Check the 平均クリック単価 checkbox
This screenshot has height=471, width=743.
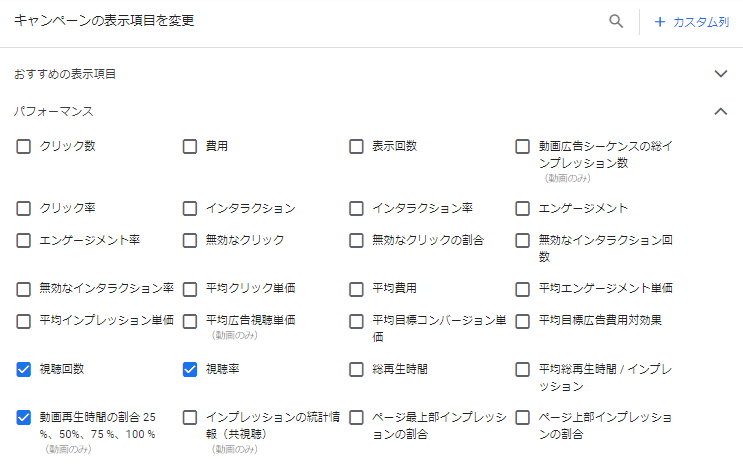tap(190, 288)
